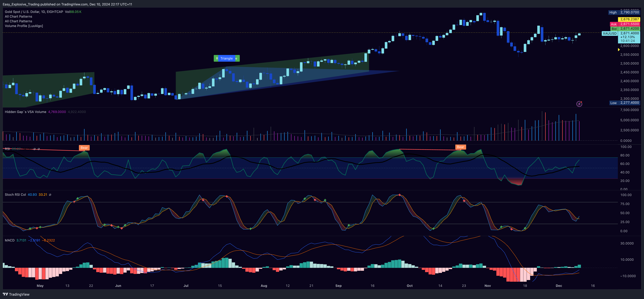Click the 4,922.4000 VSA volume value
This screenshot has width=644, height=299.
[77, 112]
